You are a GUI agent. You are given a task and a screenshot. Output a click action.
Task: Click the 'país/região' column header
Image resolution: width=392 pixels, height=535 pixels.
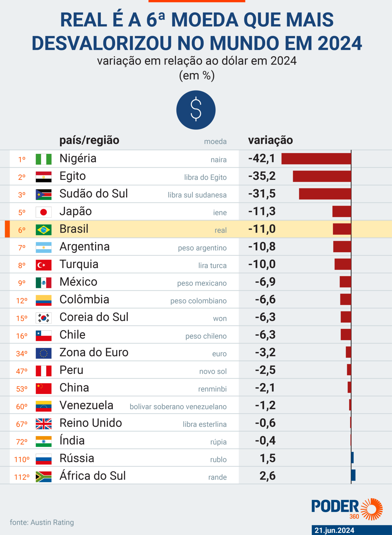89,140
